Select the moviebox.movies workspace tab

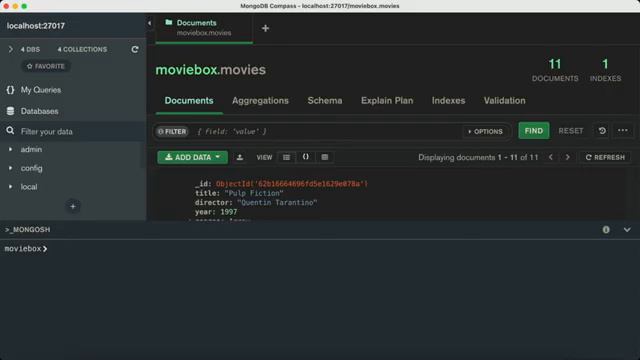[x=204, y=28]
